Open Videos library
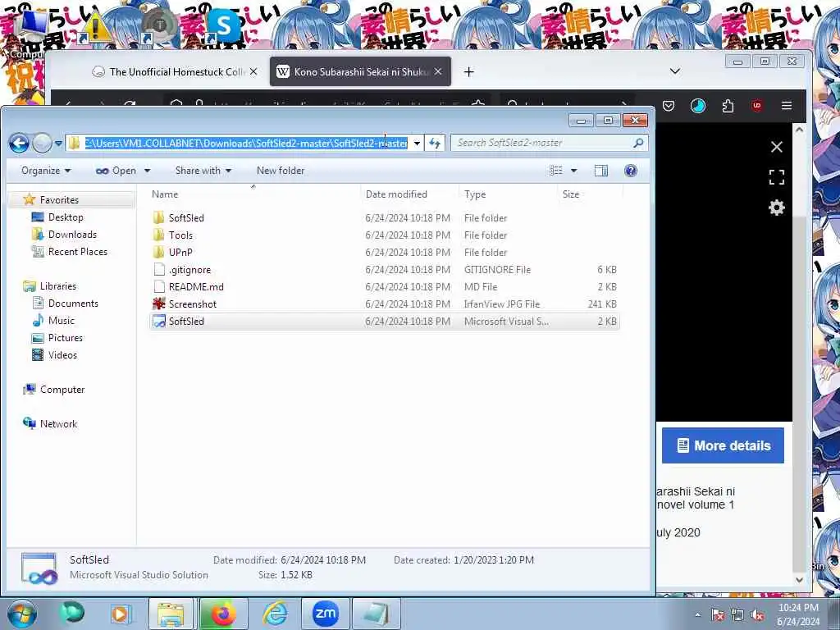The height and width of the screenshot is (630, 840). 62,354
